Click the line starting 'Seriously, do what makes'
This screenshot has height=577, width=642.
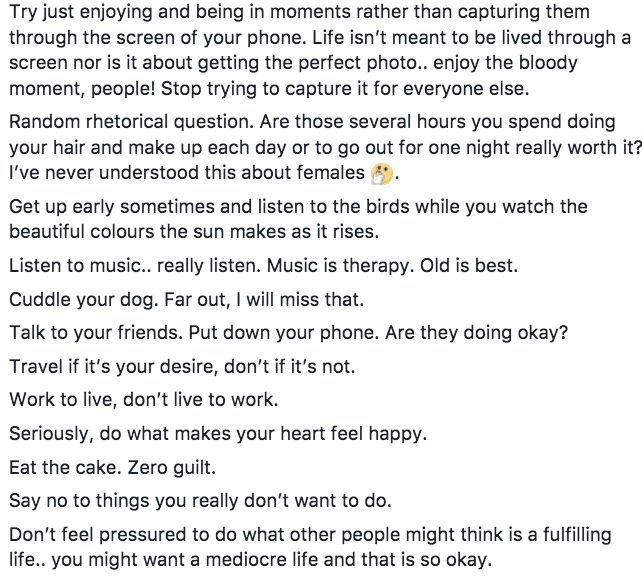tap(218, 434)
